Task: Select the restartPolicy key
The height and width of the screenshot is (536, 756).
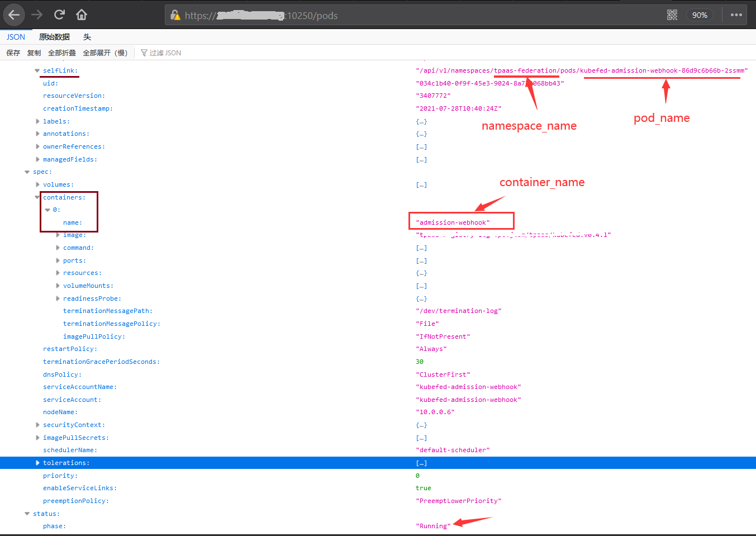Action: (70, 349)
